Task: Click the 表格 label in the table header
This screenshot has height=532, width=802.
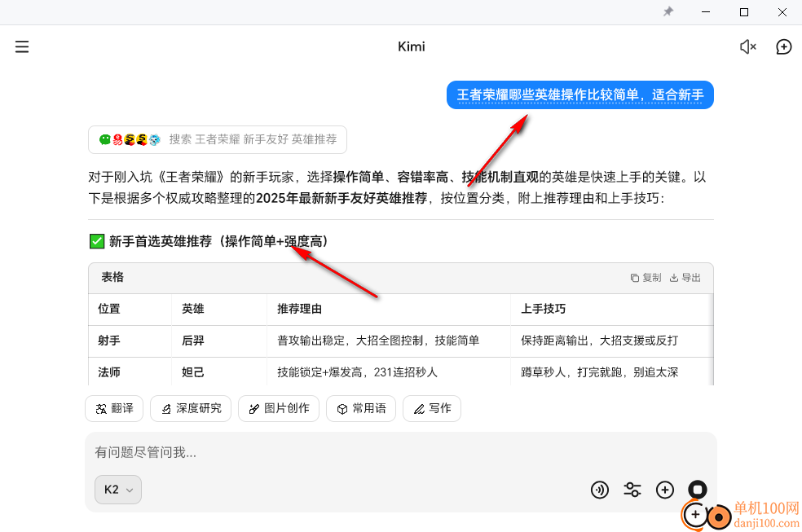Action: (x=112, y=277)
